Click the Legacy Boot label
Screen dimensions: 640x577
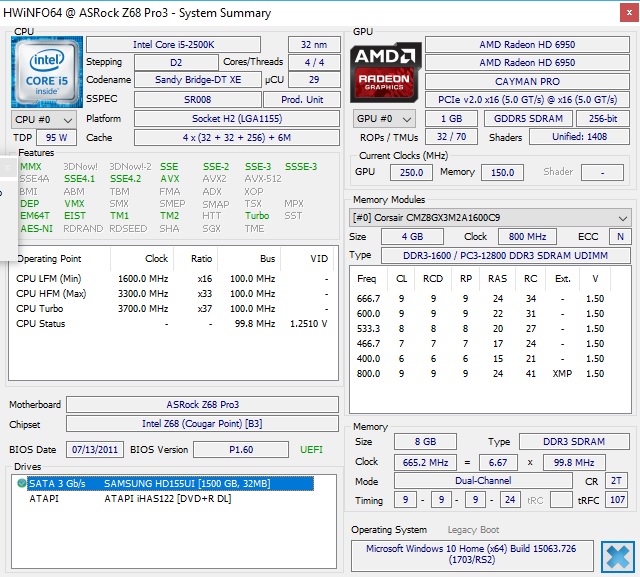(473, 530)
